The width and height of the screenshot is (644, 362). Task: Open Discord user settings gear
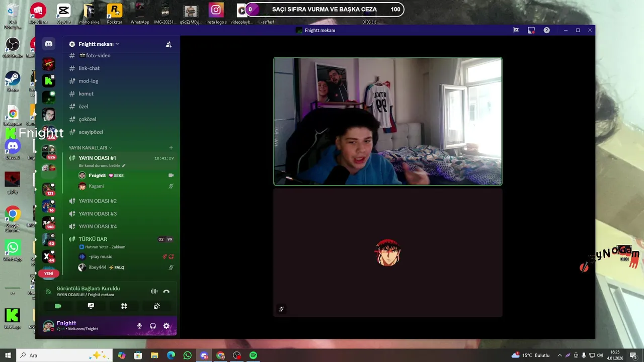click(x=167, y=326)
